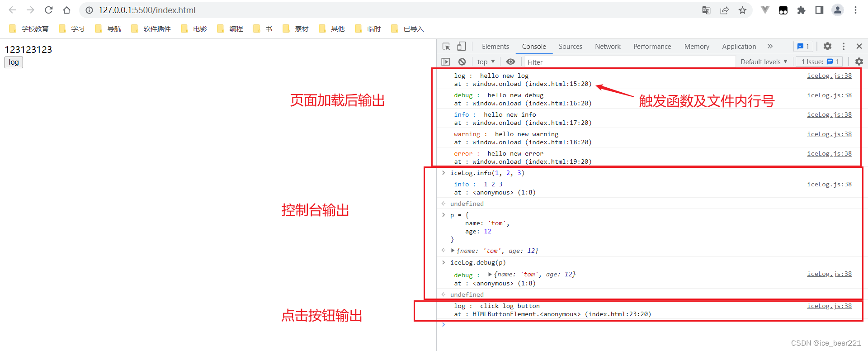Open the 素材 bookmark folder
This screenshot has width=868, height=351.
point(296,28)
